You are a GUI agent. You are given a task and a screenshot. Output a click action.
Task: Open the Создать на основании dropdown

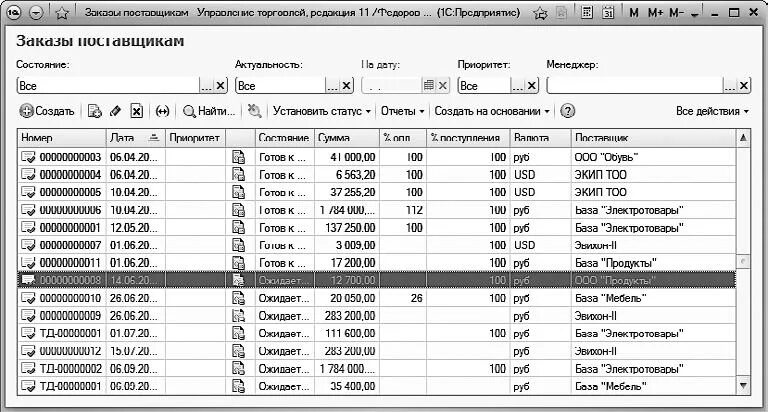[492, 111]
